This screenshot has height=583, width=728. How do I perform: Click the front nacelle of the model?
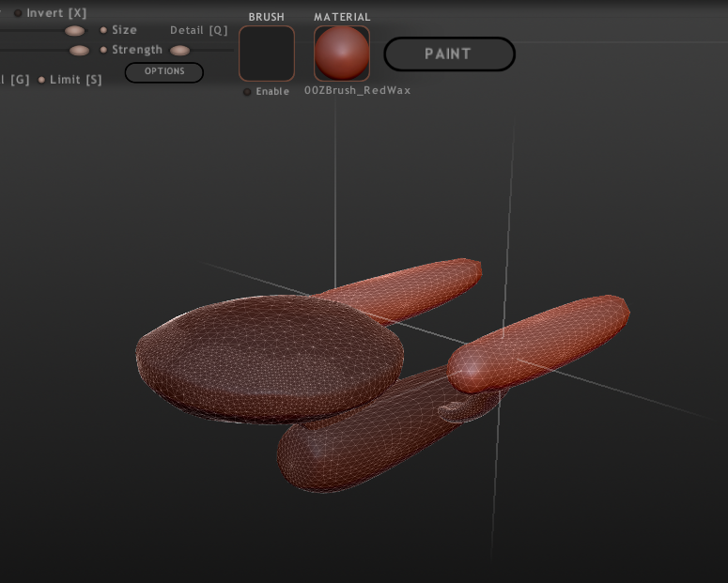(538, 344)
